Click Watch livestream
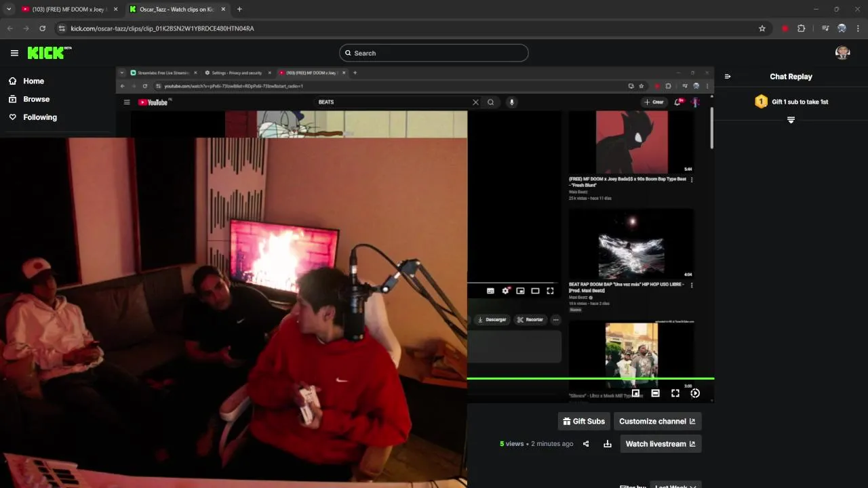Screen dimensions: 868x488 pos(660,444)
